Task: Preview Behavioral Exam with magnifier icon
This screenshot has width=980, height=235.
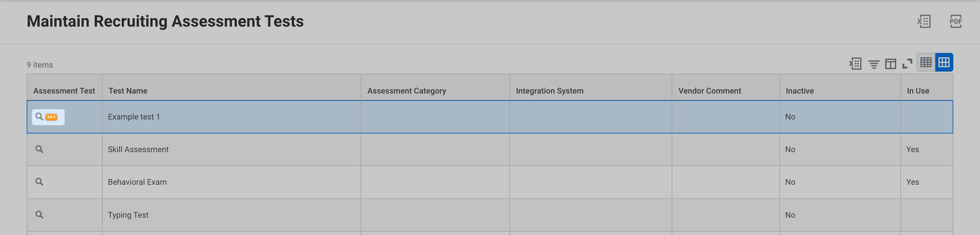Action: (x=39, y=182)
